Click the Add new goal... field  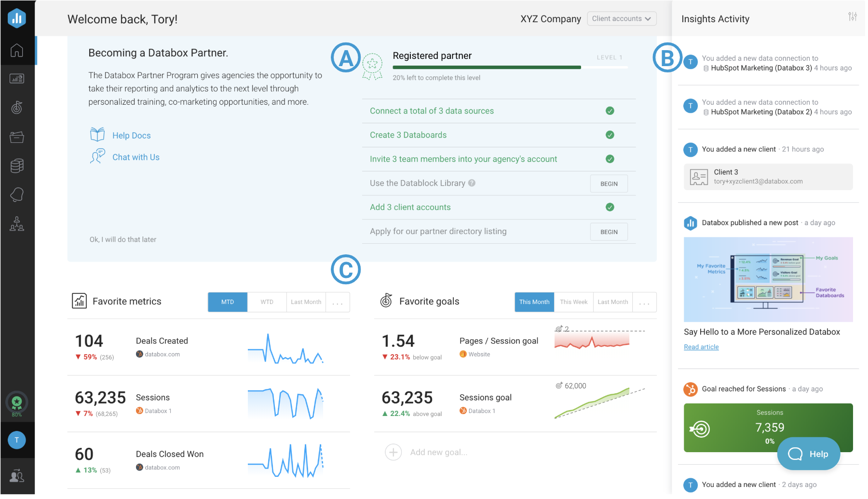439,452
